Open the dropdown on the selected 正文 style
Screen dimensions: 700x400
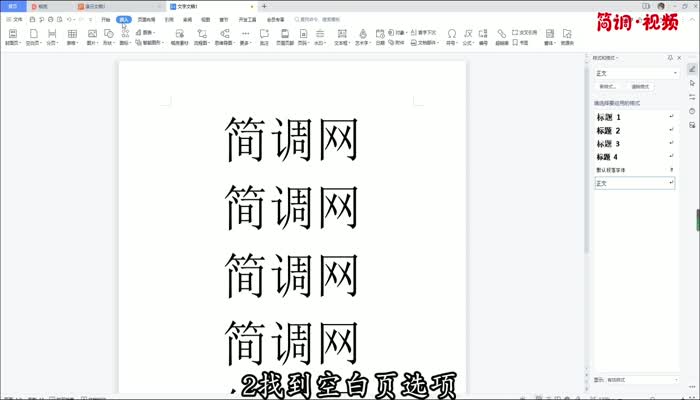point(671,183)
